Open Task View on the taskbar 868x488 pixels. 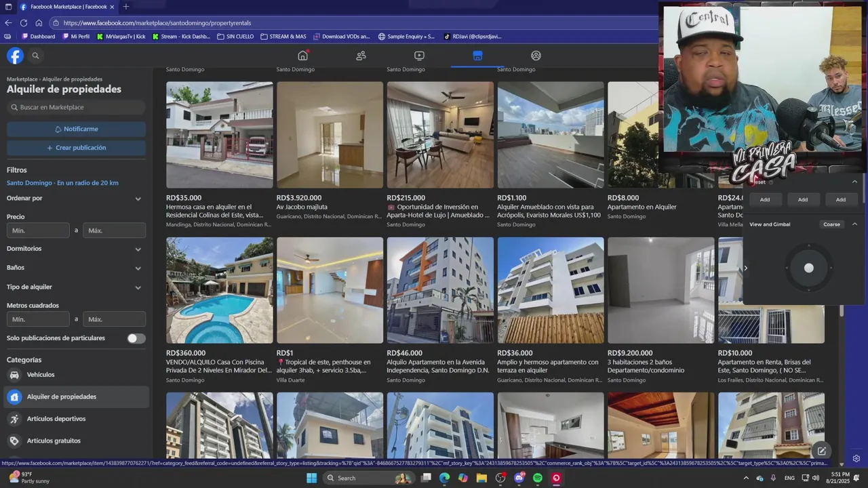[x=426, y=478]
